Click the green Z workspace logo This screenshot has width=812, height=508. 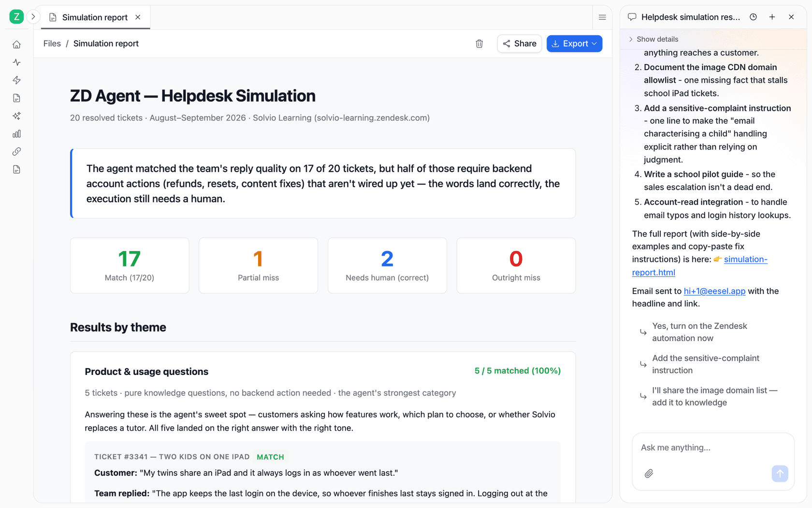click(x=16, y=17)
